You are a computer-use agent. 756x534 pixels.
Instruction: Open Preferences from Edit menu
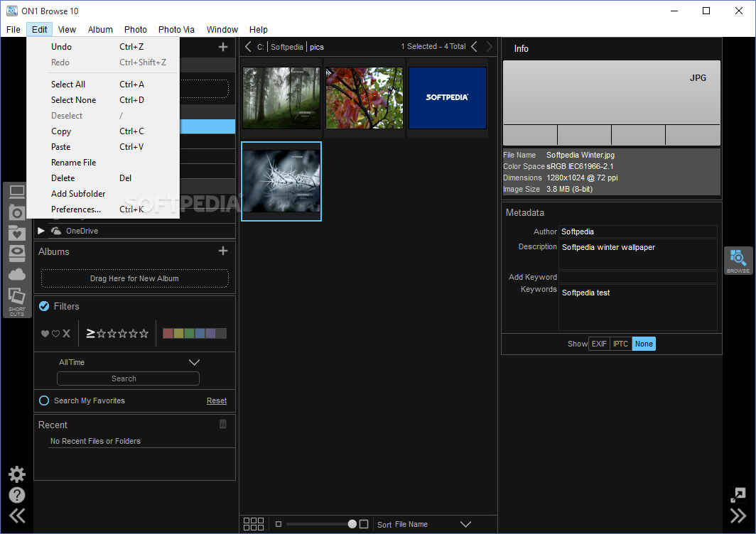(103, 209)
